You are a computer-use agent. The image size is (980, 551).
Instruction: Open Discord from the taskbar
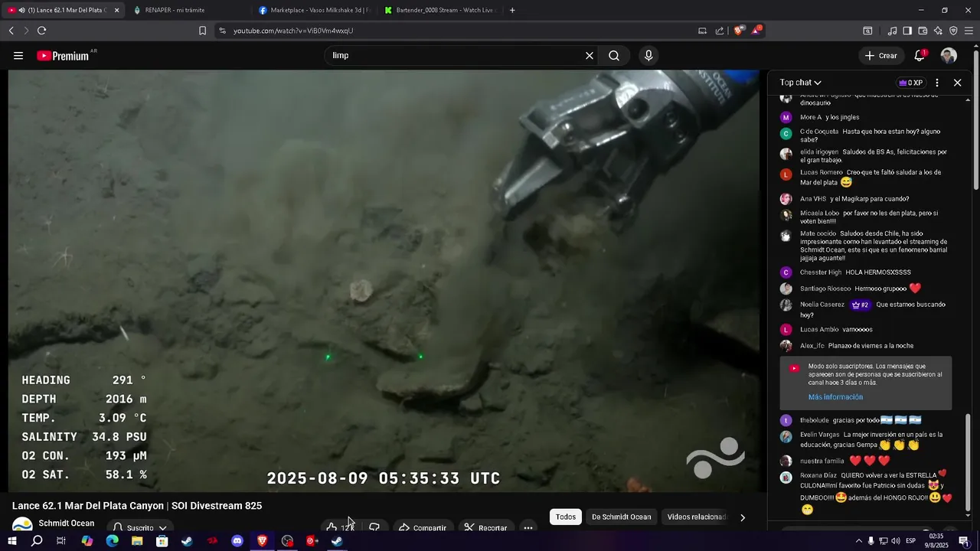click(x=237, y=541)
